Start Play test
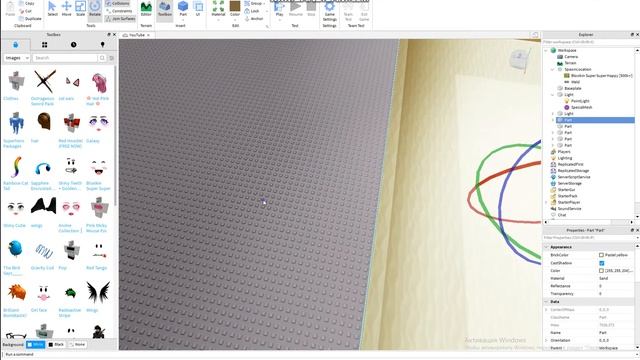640x360 pixels. [x=279, y=9]
